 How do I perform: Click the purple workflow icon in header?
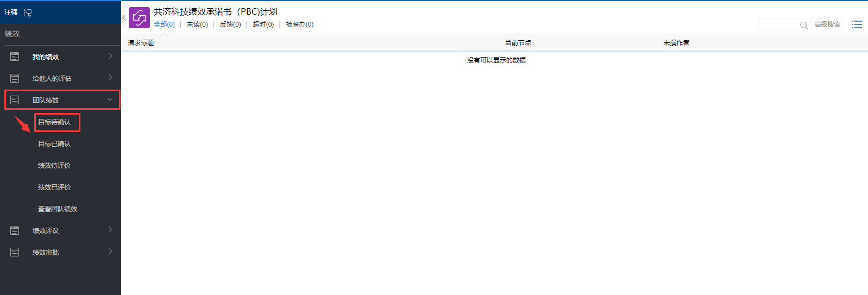139,17
